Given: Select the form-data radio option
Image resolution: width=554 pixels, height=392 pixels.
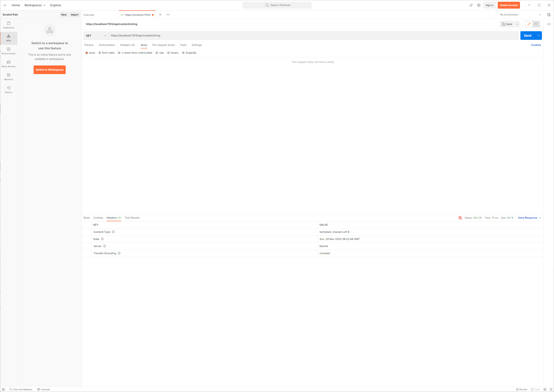Looking at the screenshot, I should coord(100,53).
